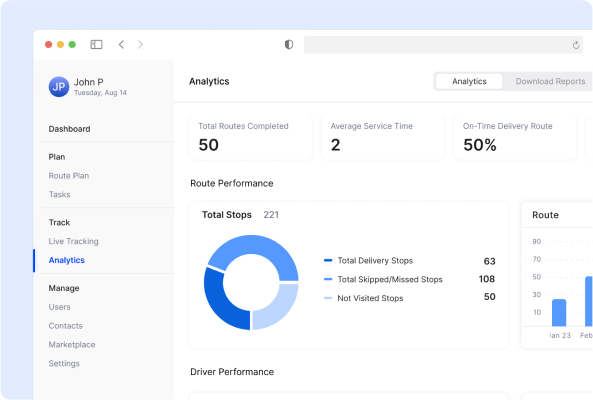Click the Jan 23 bar in chart
593x400 pixels.
(559, 313)
